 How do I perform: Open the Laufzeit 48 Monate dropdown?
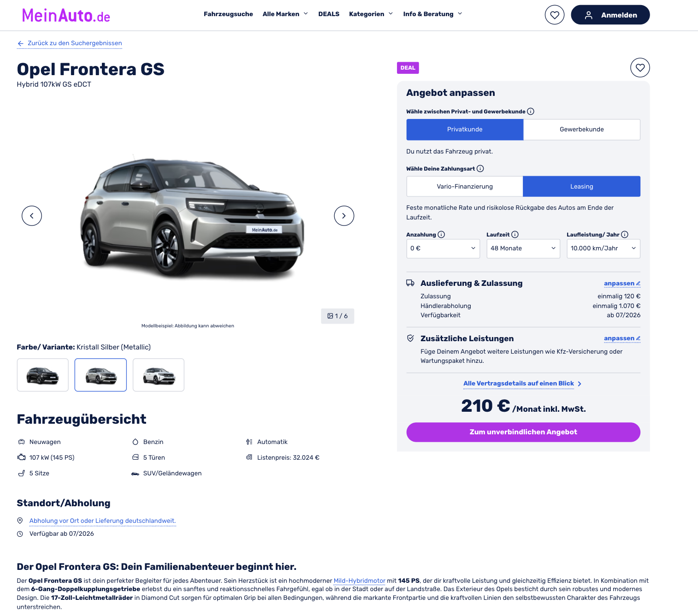523,249
